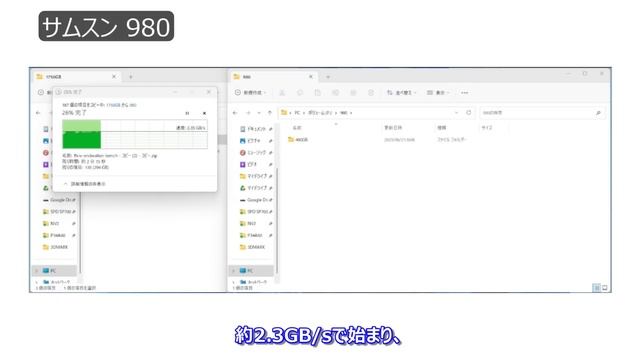Switch to large icons view at bottom right

(x=604, y=288)
